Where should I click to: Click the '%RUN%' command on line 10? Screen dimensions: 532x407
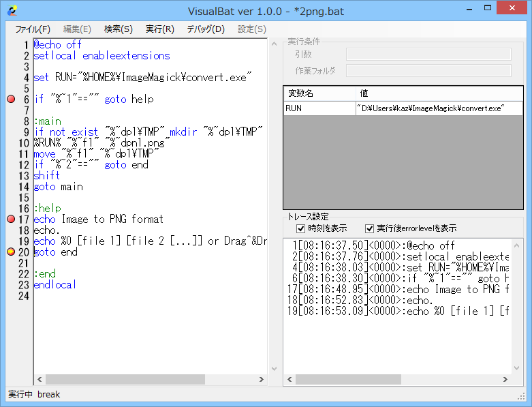coord(101,143)
